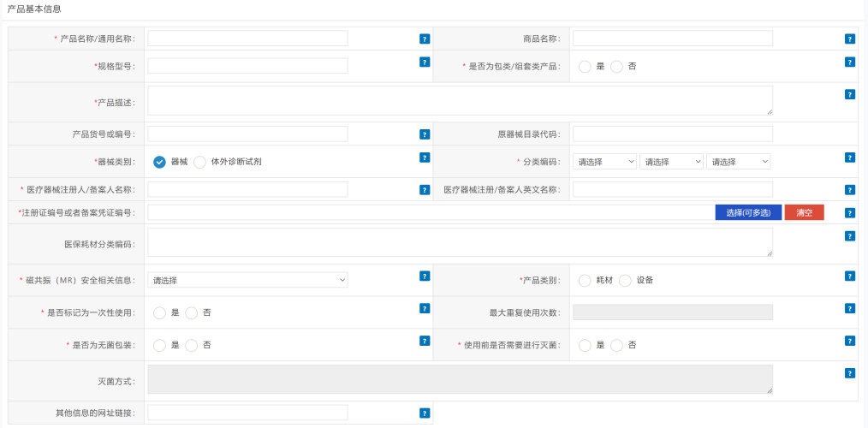Select 设备 under 产品类别
The width and height of the screenshot is (868, 428).
pos(626,280)
